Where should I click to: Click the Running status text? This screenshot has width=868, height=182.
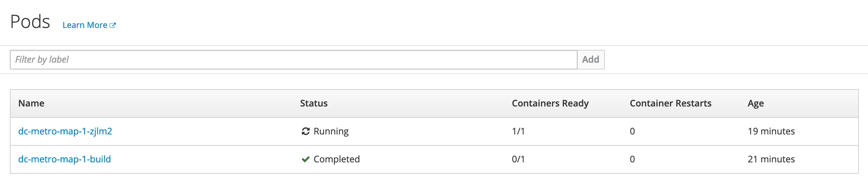(x=331, y=131)
